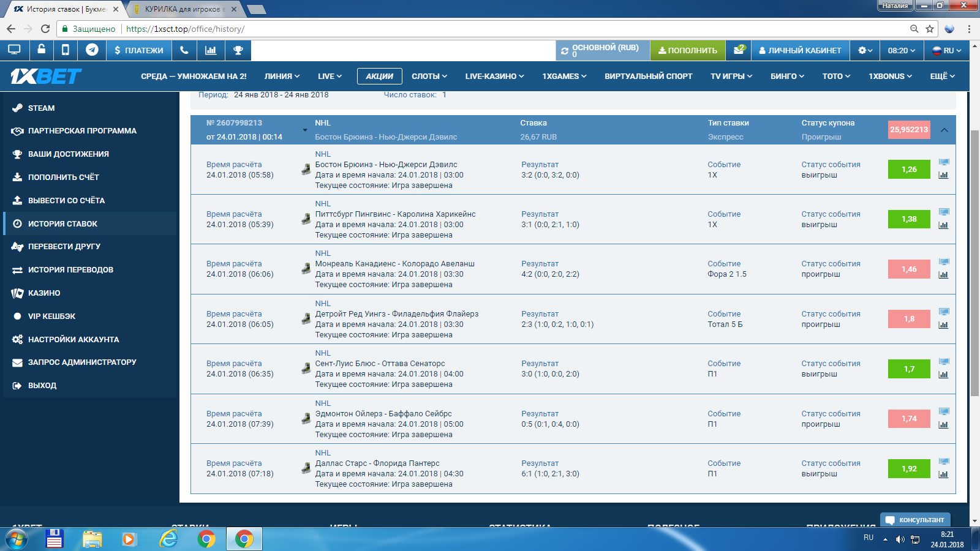Open the messages envelope icon
The width and height of the screenshot is (980, 551).
tap(739, 50)
